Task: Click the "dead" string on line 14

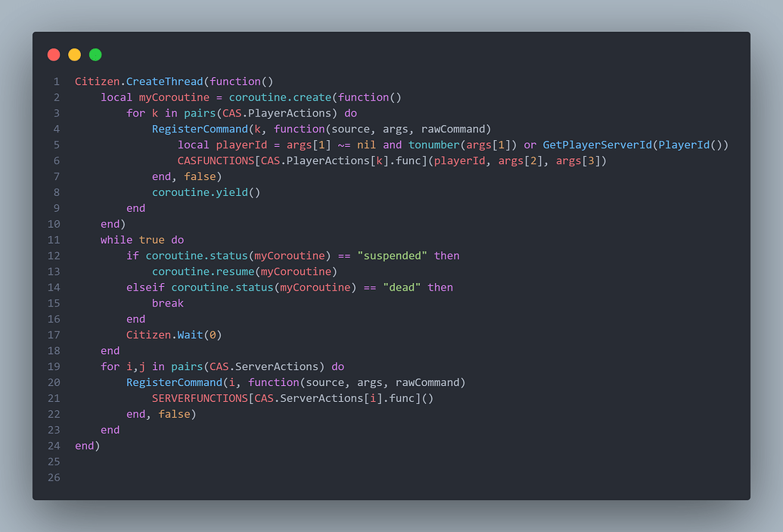Action: [402, 288]
